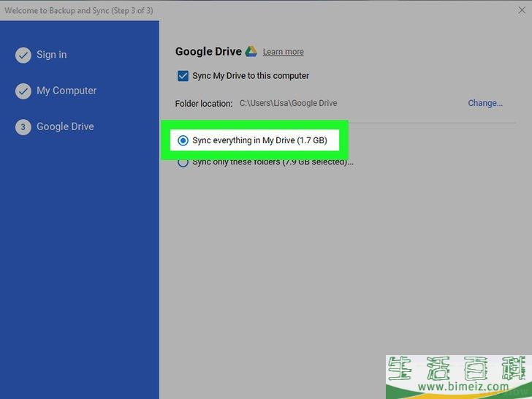Click the Folder location label
Image resolution: width=532 pixels, height=399 pixels.
pyautogui.click(x=204, y=104)
